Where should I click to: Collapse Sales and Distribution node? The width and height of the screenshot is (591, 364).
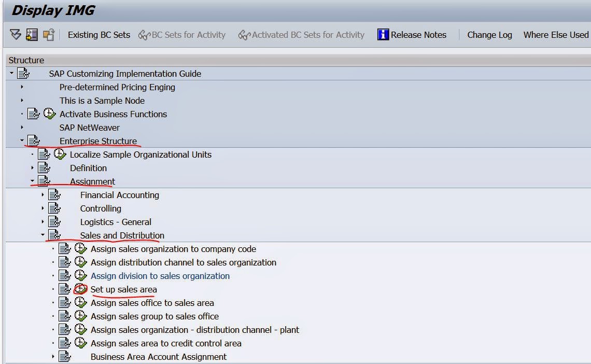point(43,235)
